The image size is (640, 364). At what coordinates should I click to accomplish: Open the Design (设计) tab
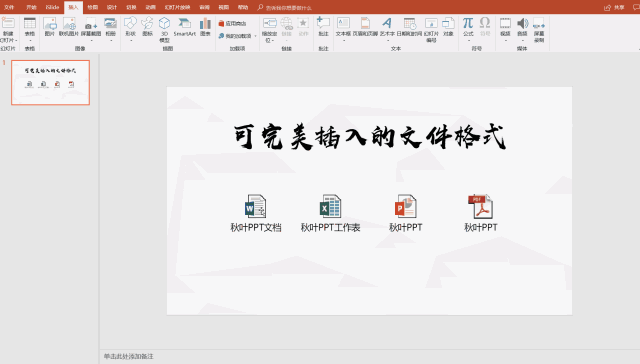pos(112,7)
